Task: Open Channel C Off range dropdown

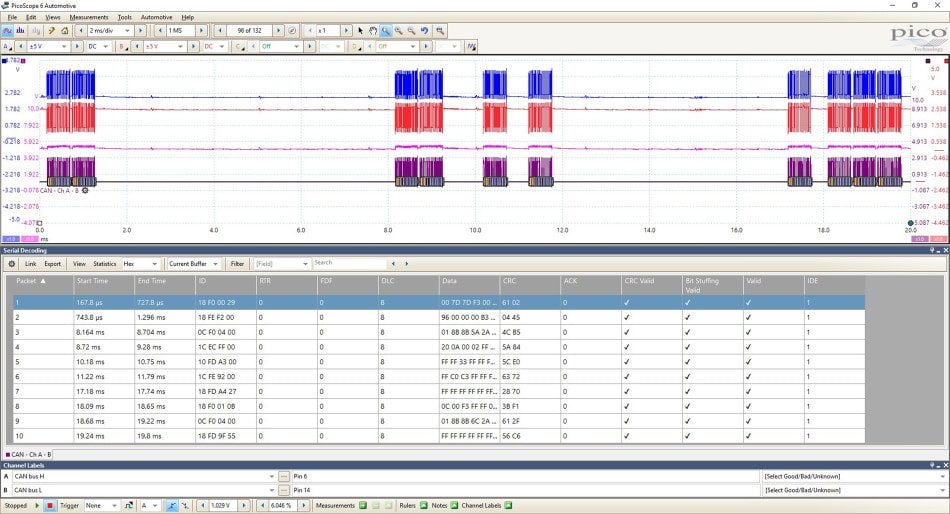Action: click(296, 46)
